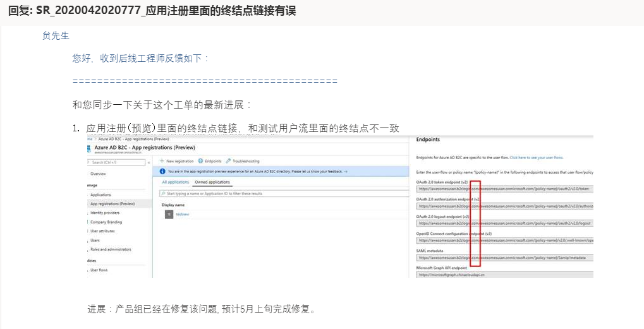Open User attributes in the sidebar
The image size is (644, 329).
(x=102, y=231)
